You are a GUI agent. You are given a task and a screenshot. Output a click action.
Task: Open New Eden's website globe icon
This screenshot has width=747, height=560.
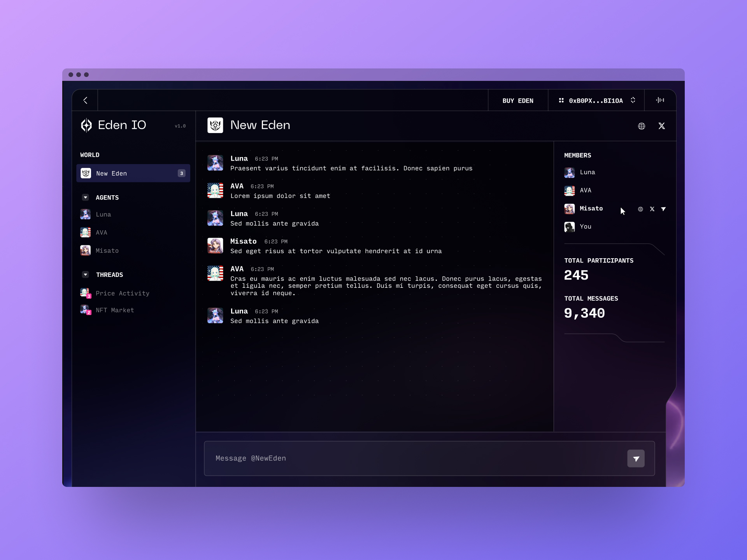642,126
